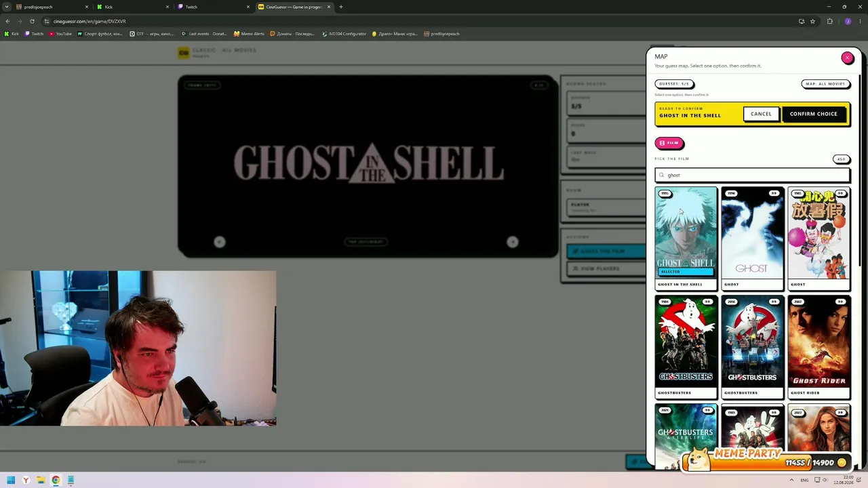Choose the Ghostbusters Afterlife poster
Viewport: 868px width, 488px height.
point(686,436)
